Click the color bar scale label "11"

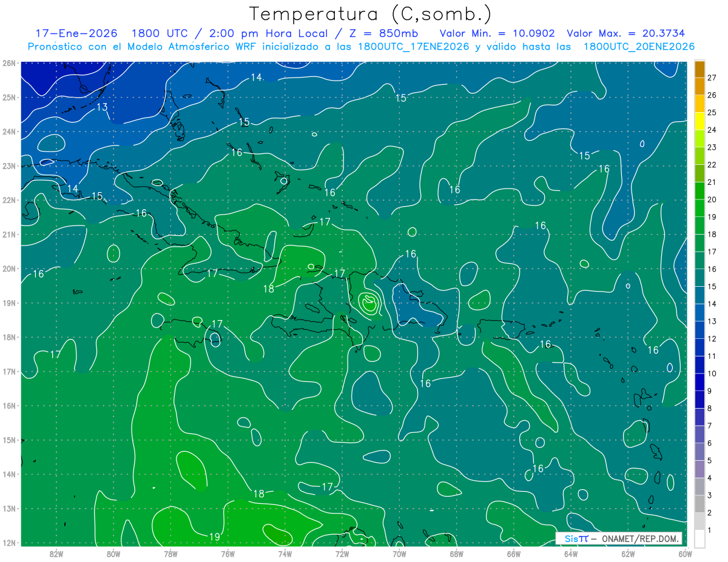[x=712, y=356]
